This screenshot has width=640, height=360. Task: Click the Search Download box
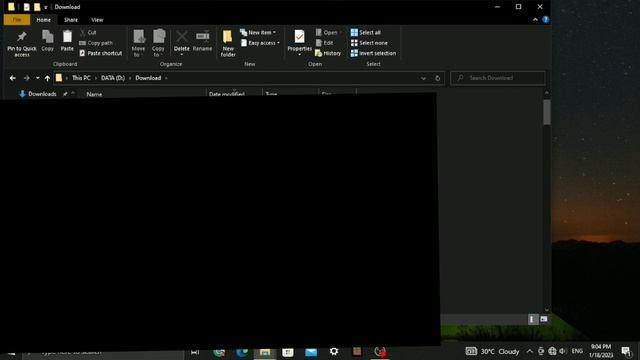click(498, 78)
